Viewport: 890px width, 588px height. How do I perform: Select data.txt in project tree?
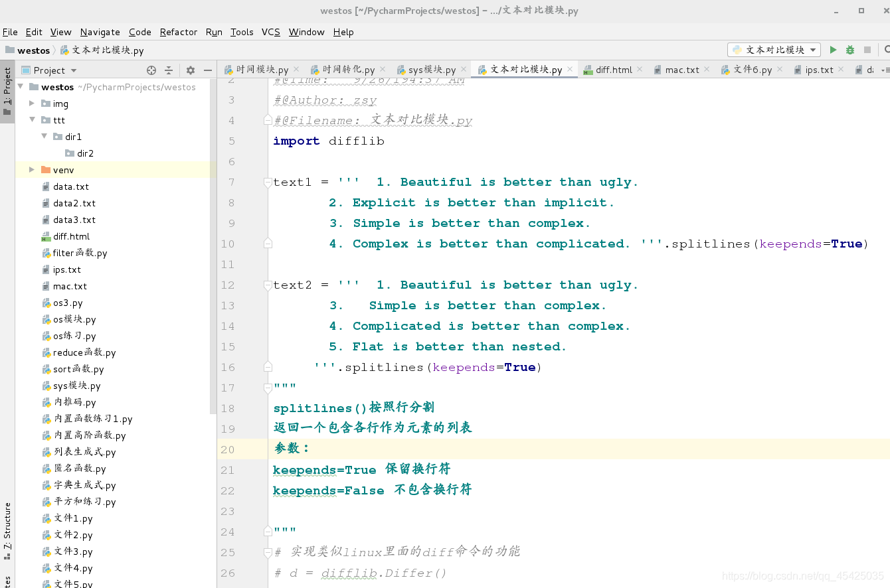(x=71, y=186)
